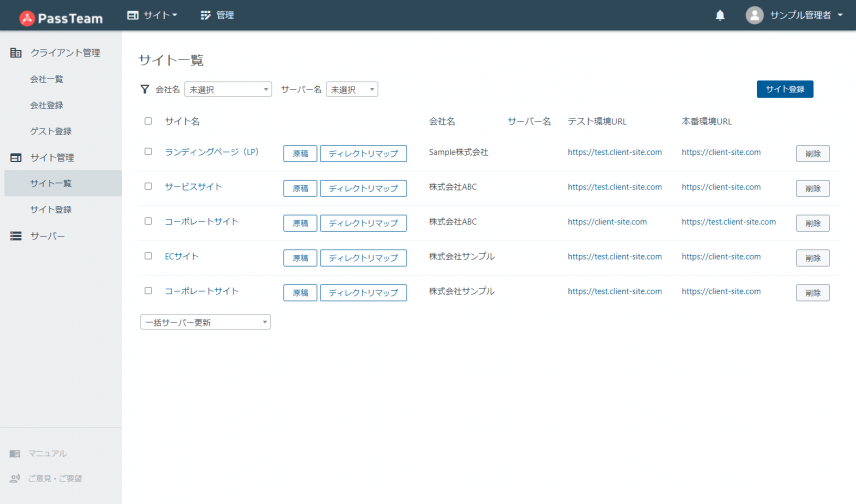Check the ランディングページ (LP) row checkbox

coord(149,152)
